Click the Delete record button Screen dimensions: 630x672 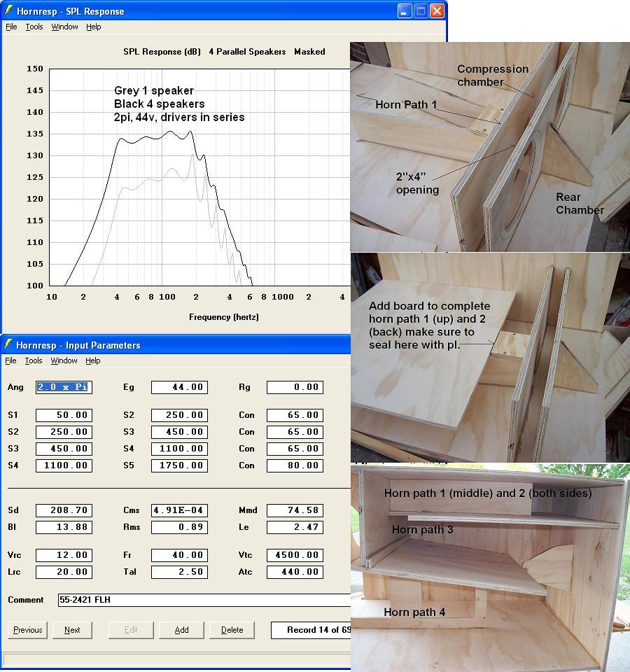(232, 630)
